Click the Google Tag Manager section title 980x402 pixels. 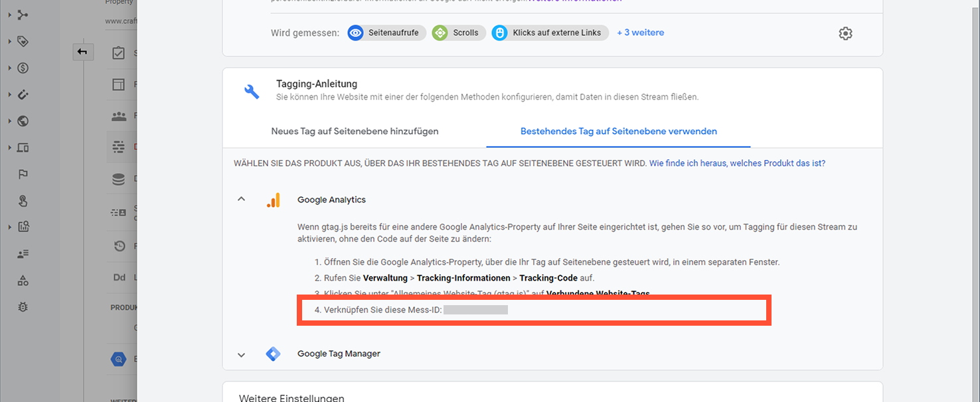[339, 354]
